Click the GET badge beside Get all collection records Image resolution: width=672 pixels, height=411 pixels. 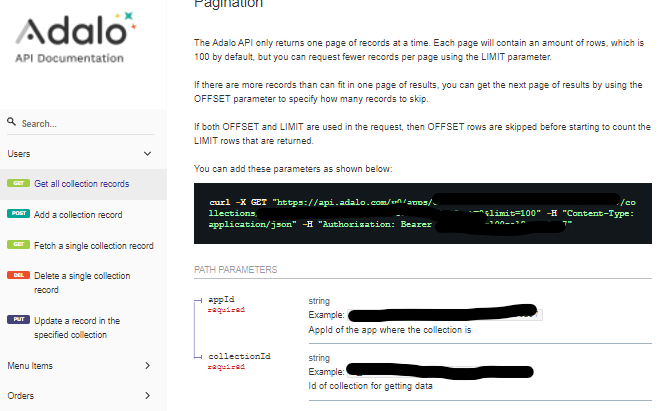pyautogui.click(x=18, y=183)
